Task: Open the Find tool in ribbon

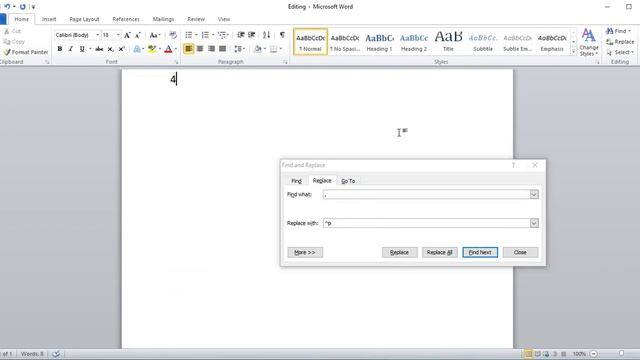Action: coord(618,31)
